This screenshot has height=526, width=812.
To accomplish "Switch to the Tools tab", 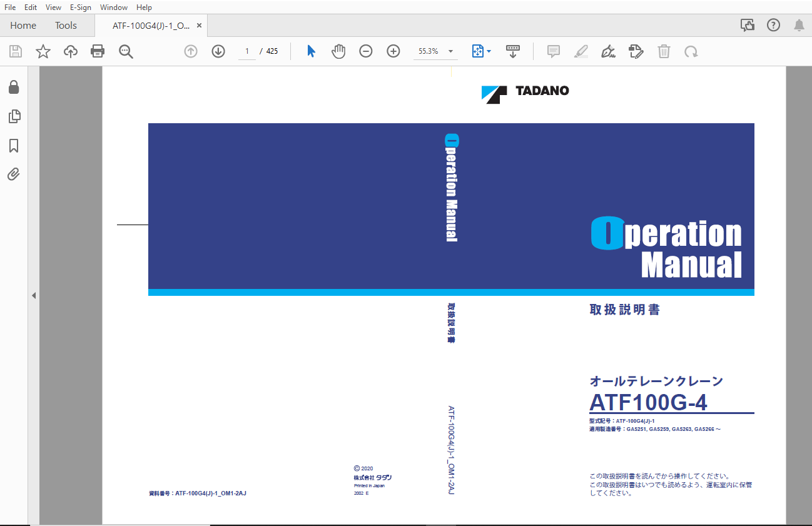I will tap(66, 26).
